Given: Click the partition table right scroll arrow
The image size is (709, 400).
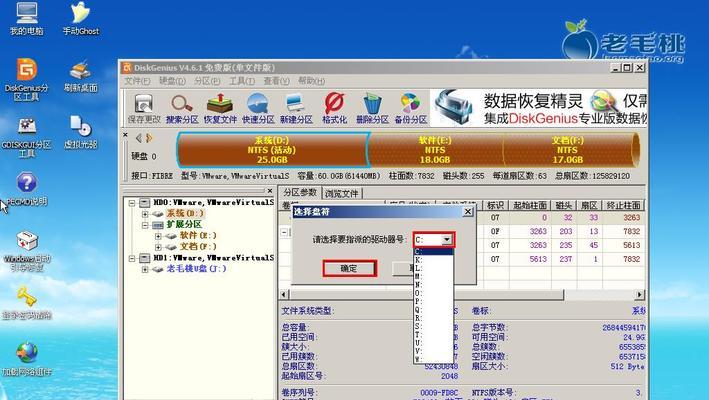Looking at the screenshot, I should tap(639, 295).
